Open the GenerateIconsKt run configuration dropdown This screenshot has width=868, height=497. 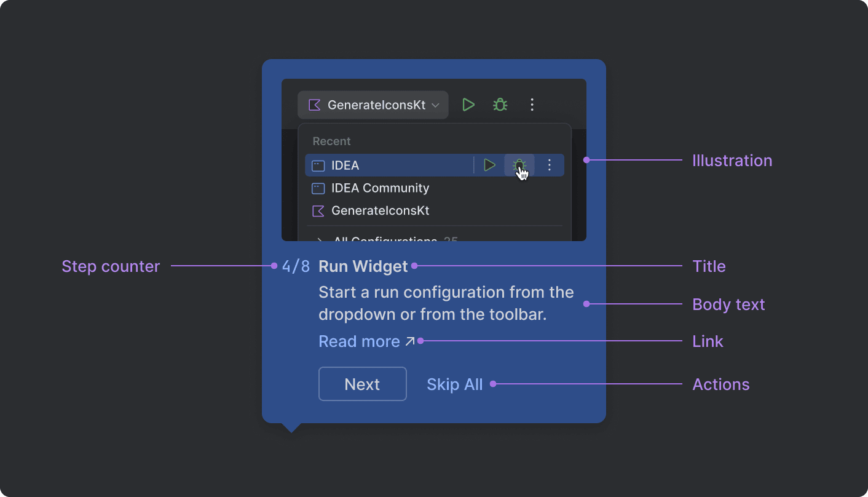(373, 105)
